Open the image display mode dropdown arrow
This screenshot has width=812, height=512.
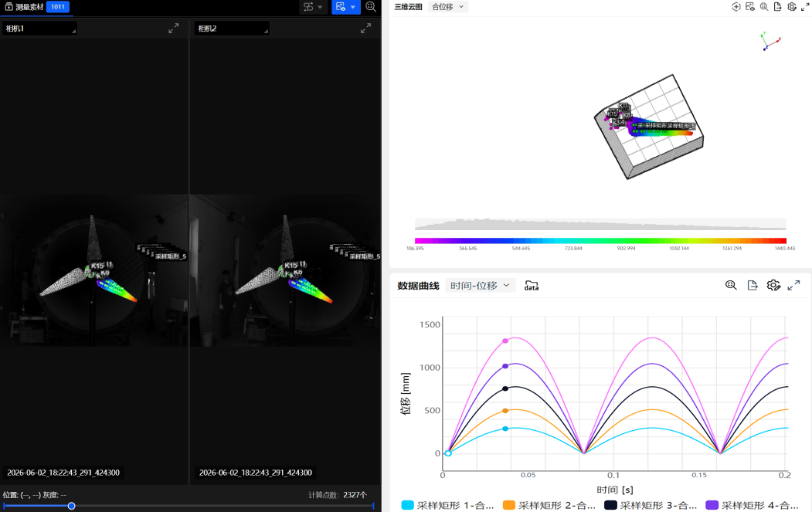(x=353, y=7)
